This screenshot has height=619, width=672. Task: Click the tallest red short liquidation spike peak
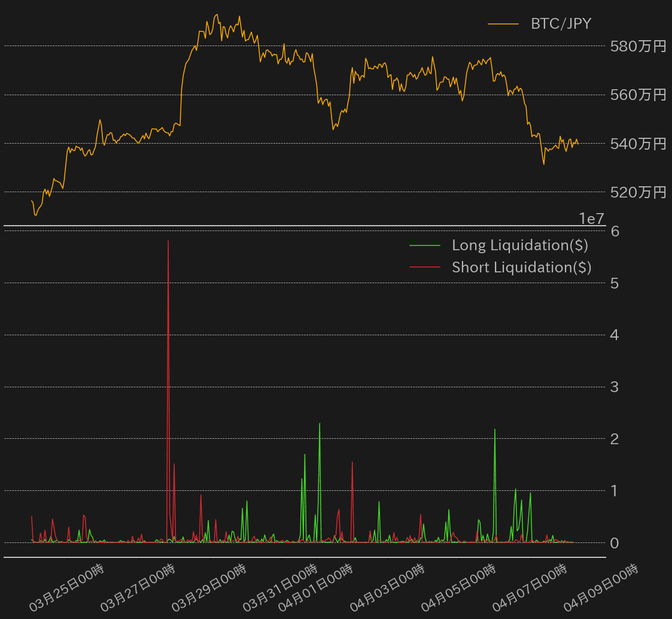pos(168,241)
